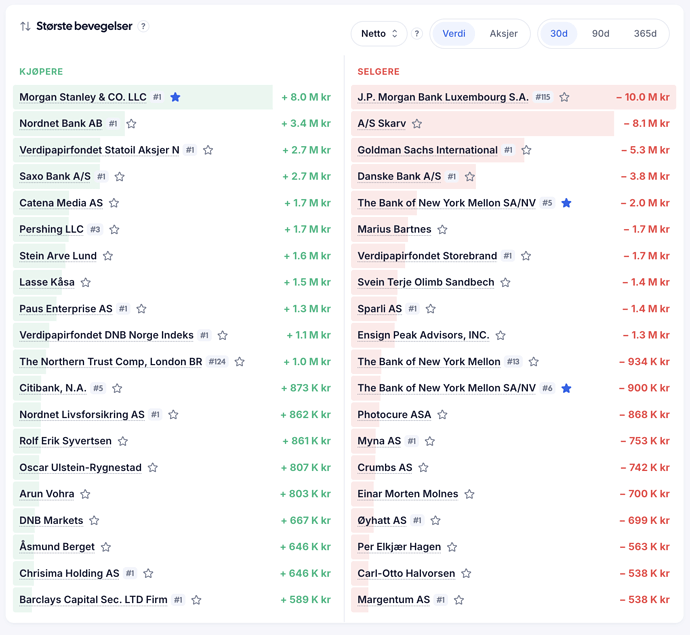Select the 365d period
The width and height of the screenshot is (690, 635).
pos(645,33)
